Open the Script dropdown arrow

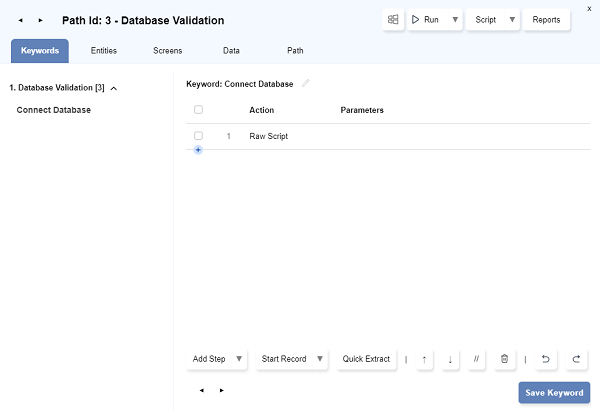click(x=512, y=20)
